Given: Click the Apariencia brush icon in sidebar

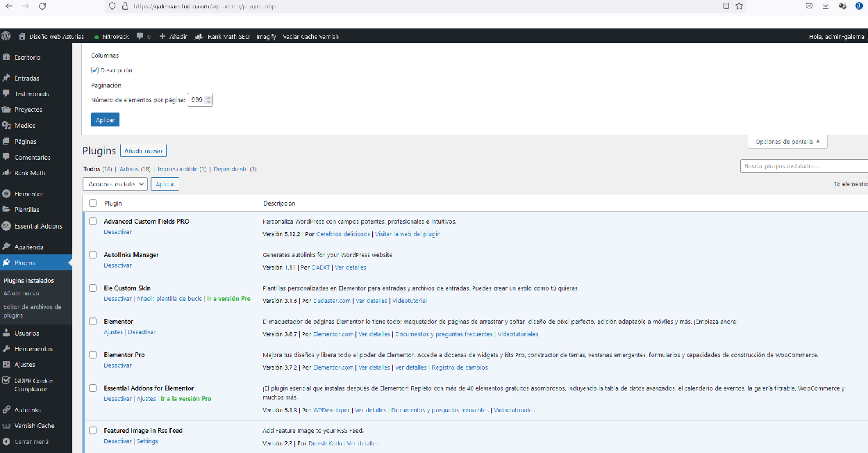Looking at the screenshot, I should click(6, 247).
